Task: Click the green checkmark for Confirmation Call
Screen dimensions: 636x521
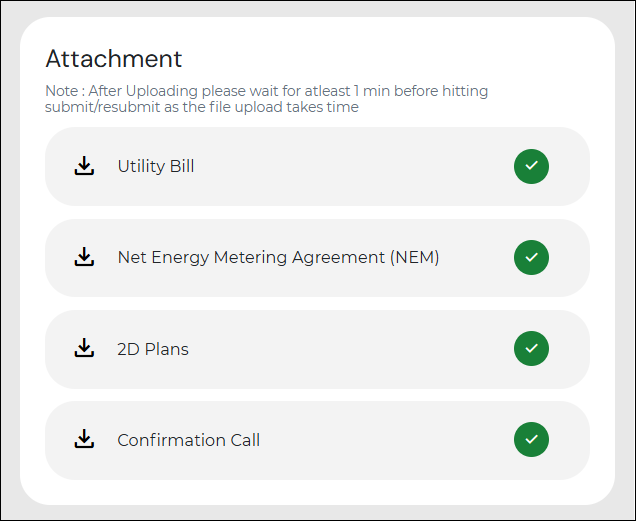Action: (531, 439)
